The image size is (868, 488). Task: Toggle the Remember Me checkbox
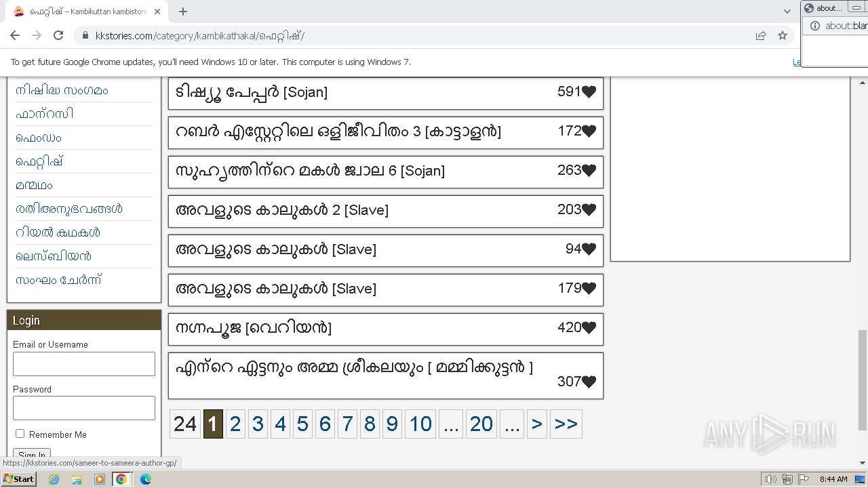click(x=20, y=434)
